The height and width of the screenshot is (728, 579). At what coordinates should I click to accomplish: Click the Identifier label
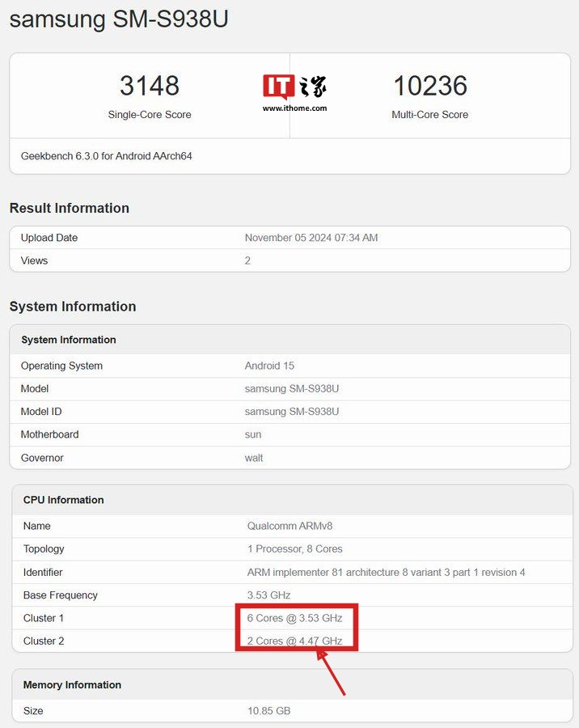(x=43, y=572)
